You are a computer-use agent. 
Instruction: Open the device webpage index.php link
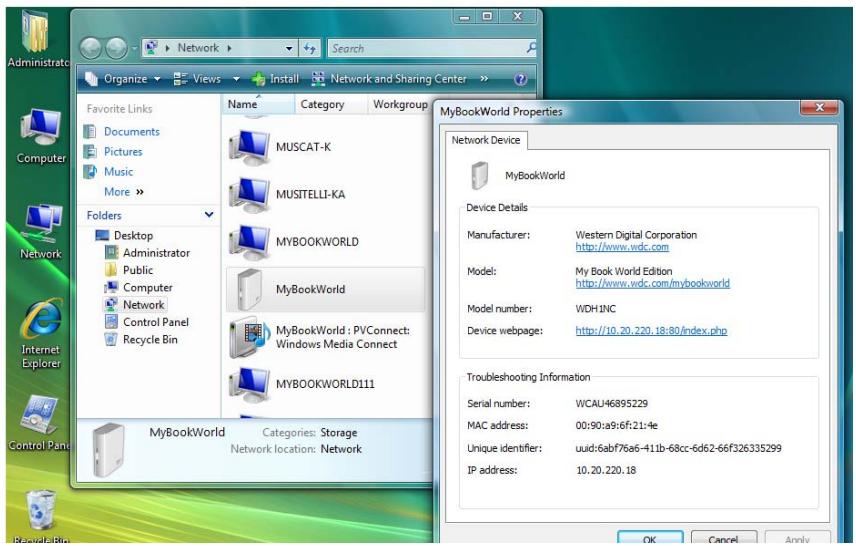tap(651, 330)
